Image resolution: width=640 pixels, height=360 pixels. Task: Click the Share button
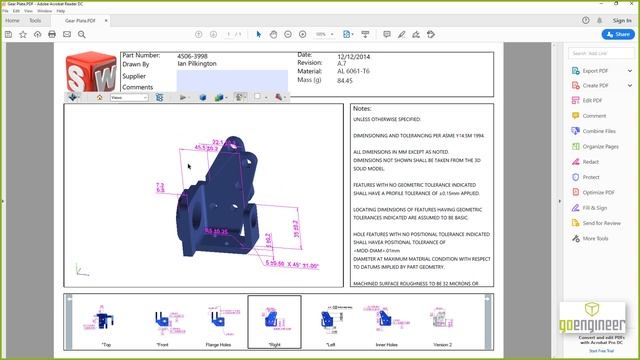618,35
